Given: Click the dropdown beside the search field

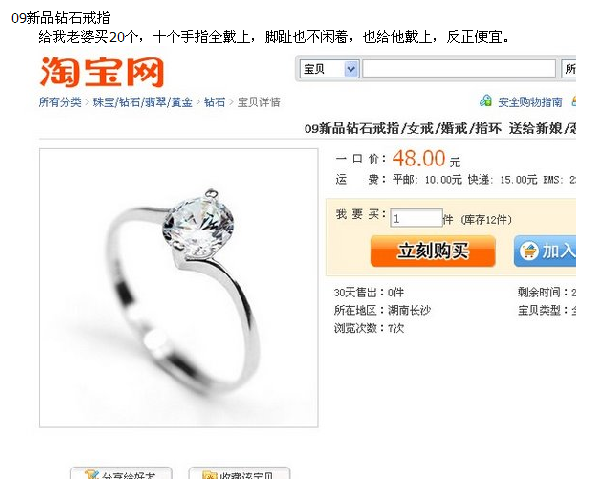Looking at the screenshot, I should (x=569, y=69).
